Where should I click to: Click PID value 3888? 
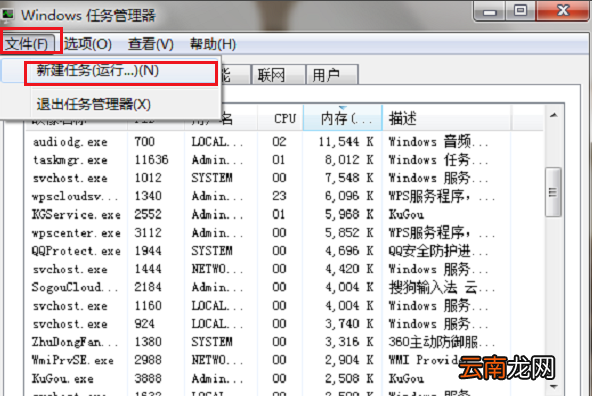(x=148, y=378)
